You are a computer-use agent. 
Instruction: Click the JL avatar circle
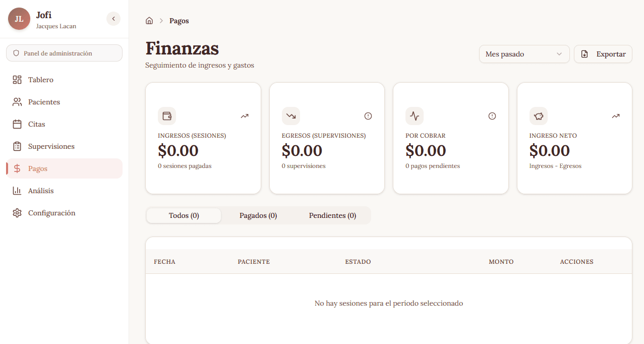coord(19,19)
